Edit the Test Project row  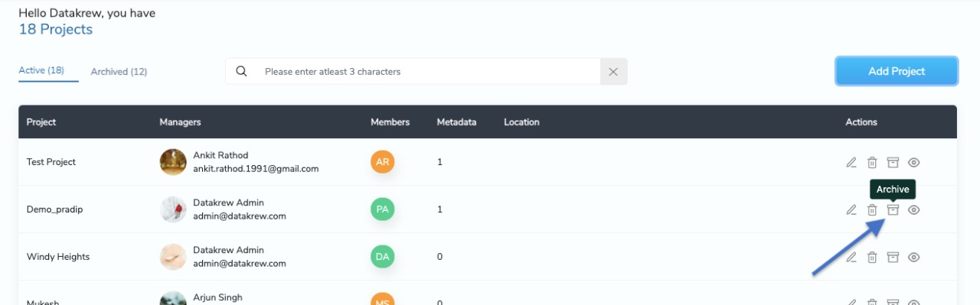pos(851,162)
